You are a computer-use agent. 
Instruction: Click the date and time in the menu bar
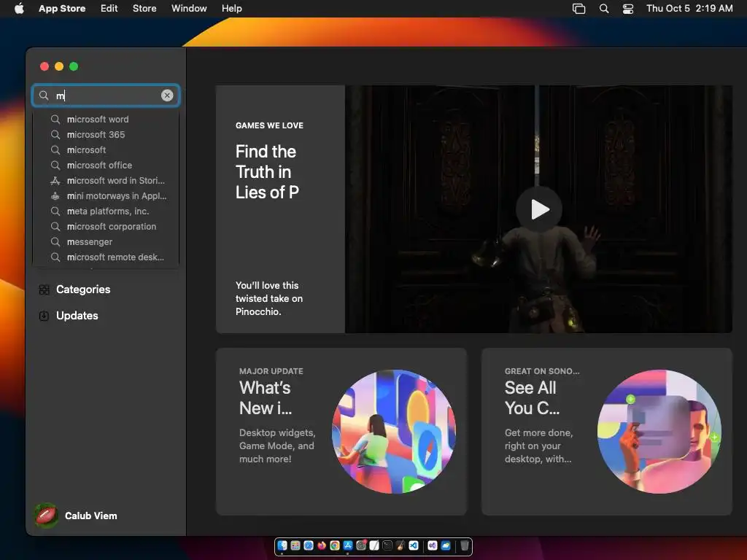(689, 8)
